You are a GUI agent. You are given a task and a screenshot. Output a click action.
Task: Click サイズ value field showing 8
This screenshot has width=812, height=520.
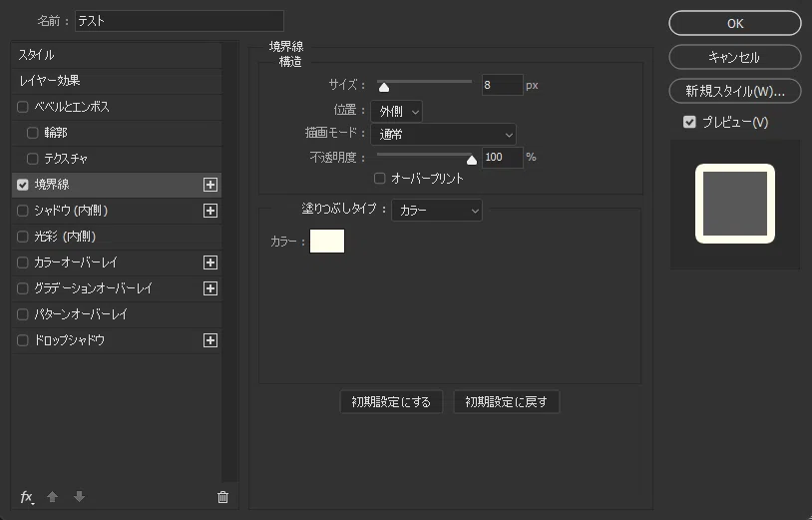502,85
